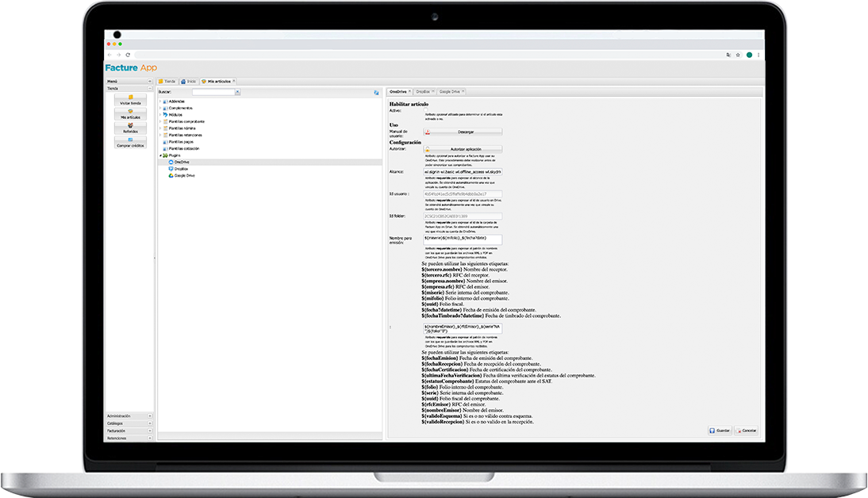Expand the Addendas tree node
This screenshot has height=498, width=868.
click(160, 102)
